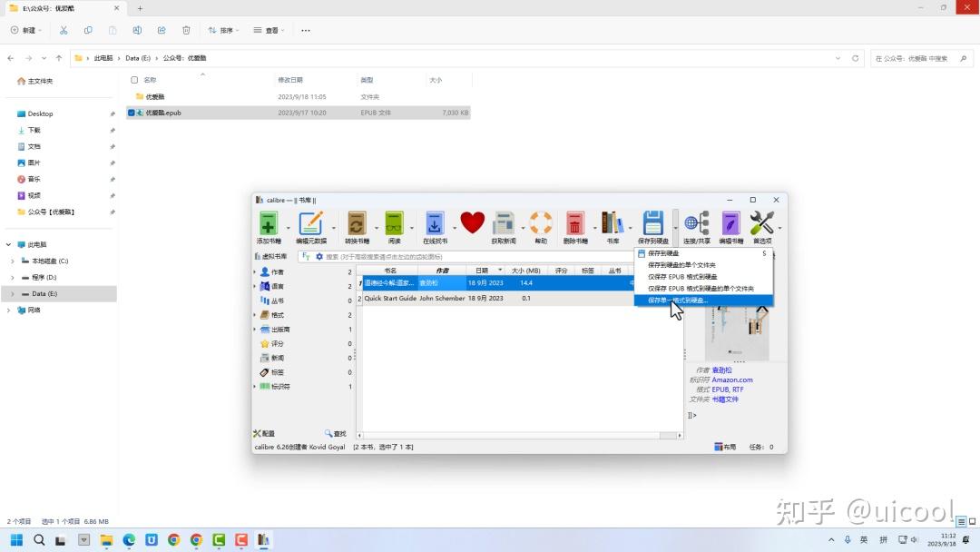Image resolution: width=980 pixels, height=552 pixels.
Task: Click the 书籍文件 folder link
Action: (x=724, y=399)
